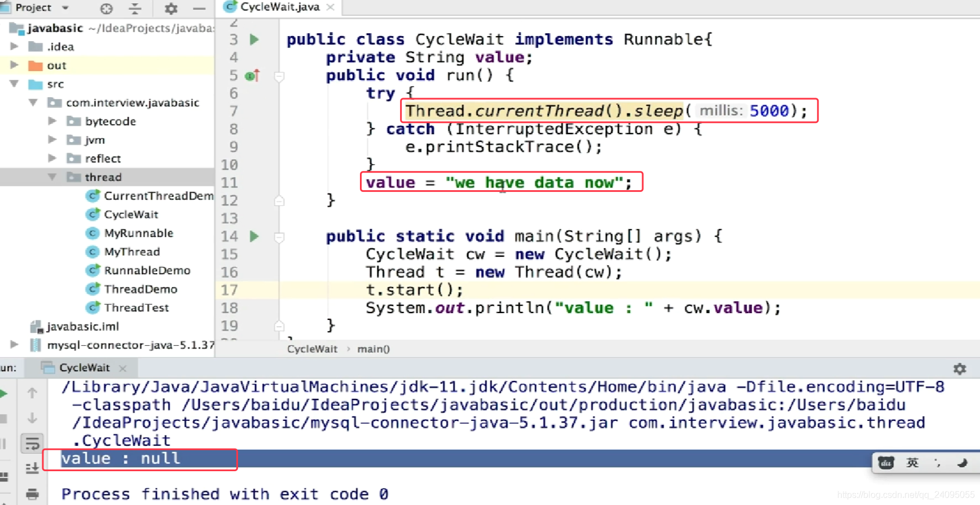The image size is (980, 505).
Task: Toggle input method punctuation mode
Action: click(938, 463)
